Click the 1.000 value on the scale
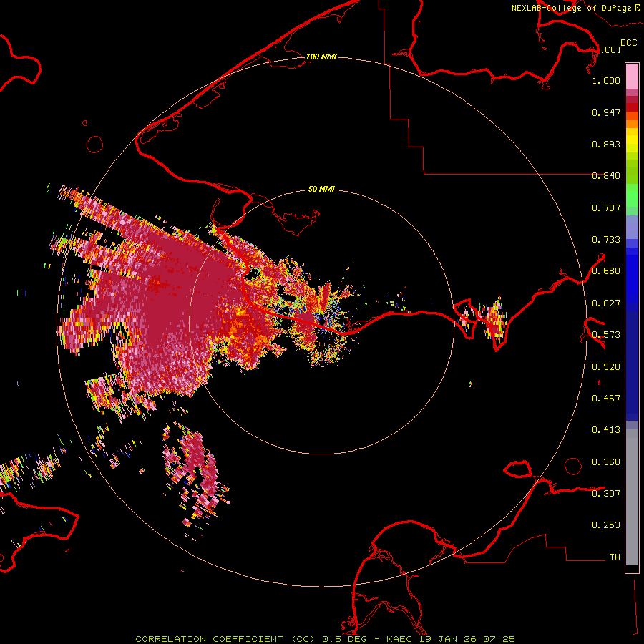The image size is (644, 644). [x=606, y=80]
